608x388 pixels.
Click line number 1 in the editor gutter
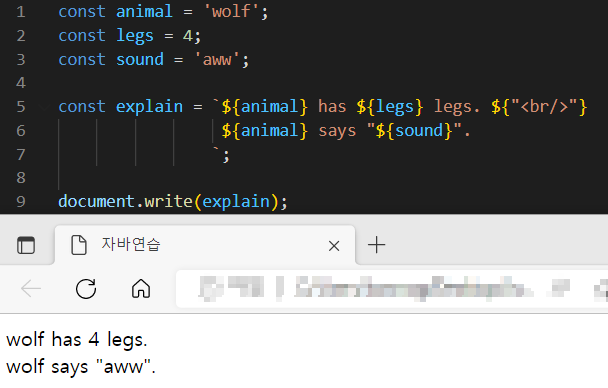coord(21,12)
